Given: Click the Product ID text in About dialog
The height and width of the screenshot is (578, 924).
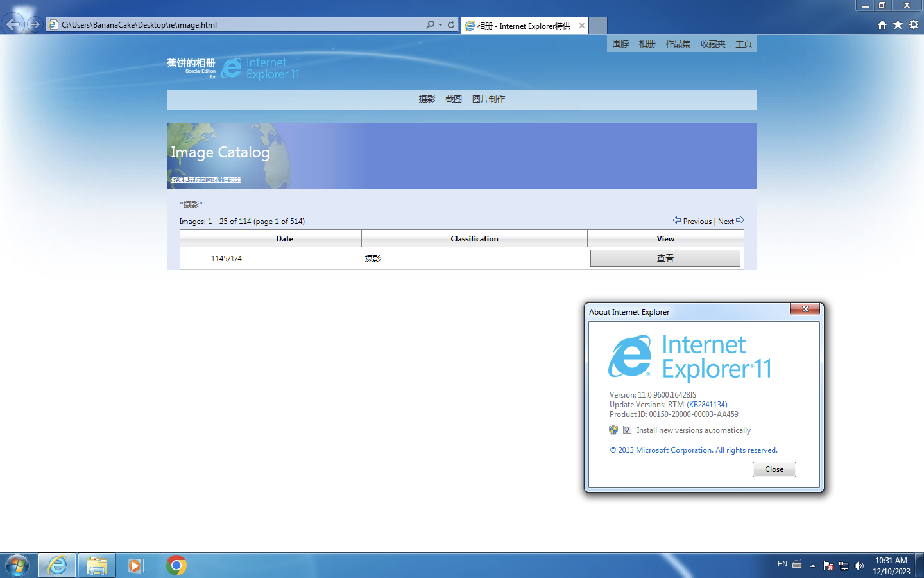Looking at the screenshot, I should coord(673,414).
